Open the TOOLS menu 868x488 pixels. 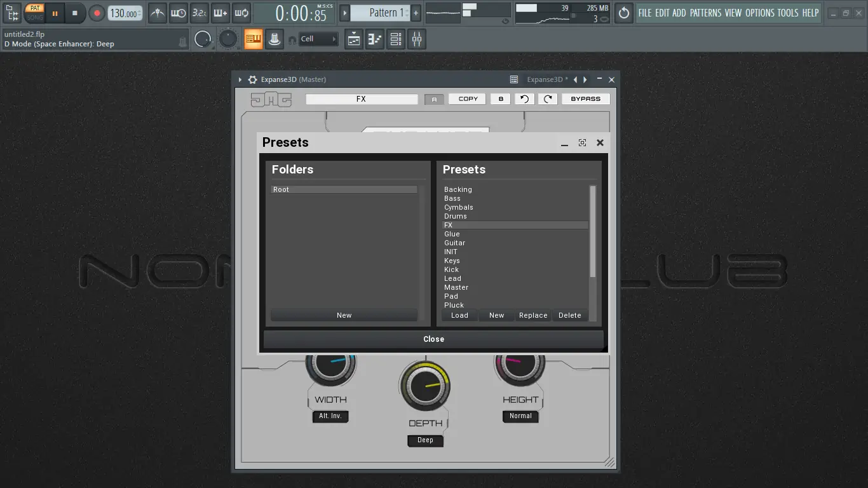pos(788,13)
